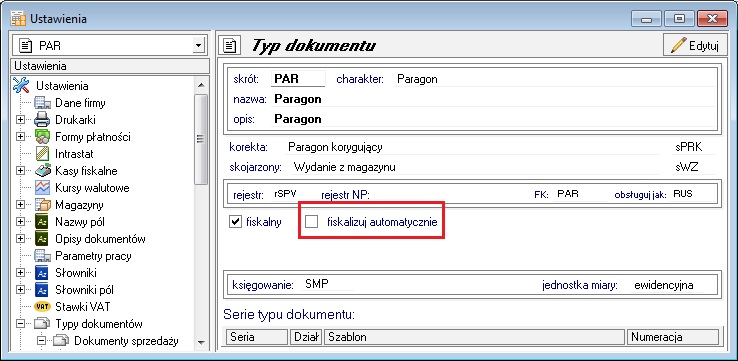Click the nazwa field value Paragon
This screenshot has width=738, height=361.
click(297, 99)
